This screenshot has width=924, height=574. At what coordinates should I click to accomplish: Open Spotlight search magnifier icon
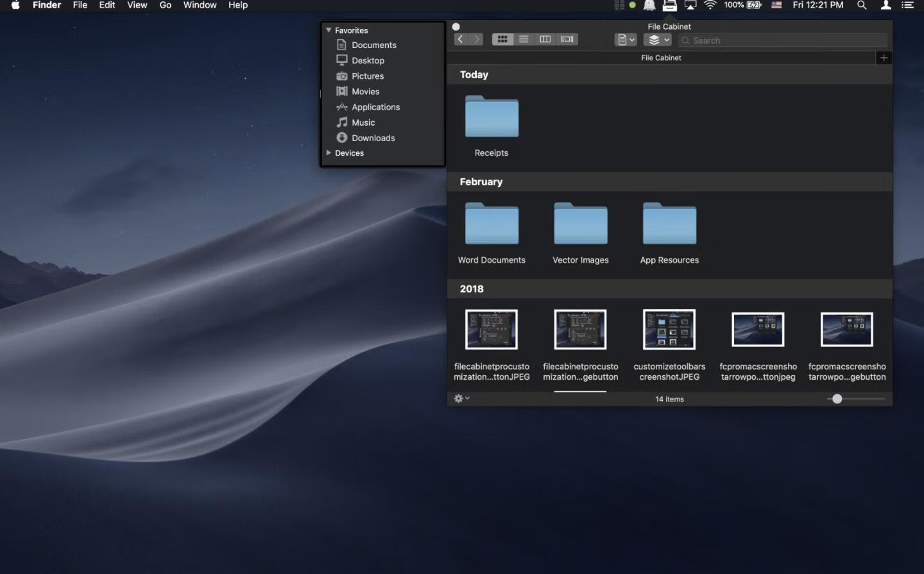[862, 5]
